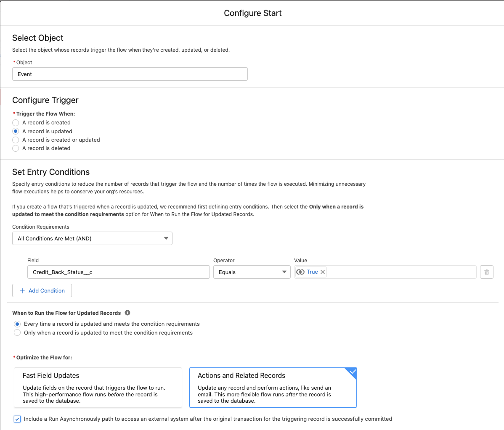The height and width of the screenshot is (430, 504).
Task: Open Condition Requirements dropdown
Action: pos(92,238)
